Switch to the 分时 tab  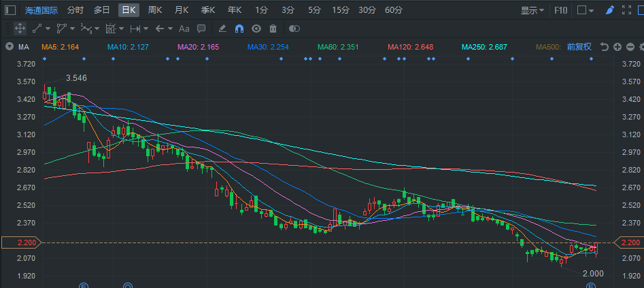[75, 10]
